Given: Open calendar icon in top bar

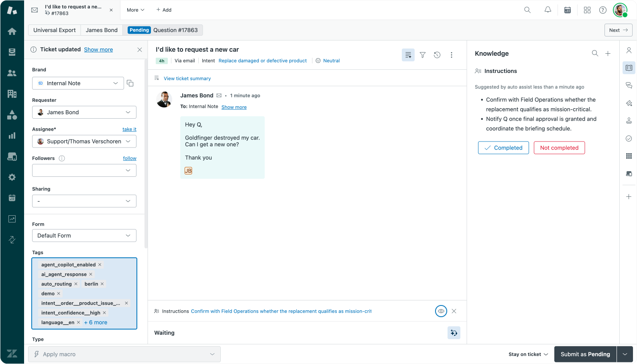Looking at the screenshot, I should tap(568, 10).
